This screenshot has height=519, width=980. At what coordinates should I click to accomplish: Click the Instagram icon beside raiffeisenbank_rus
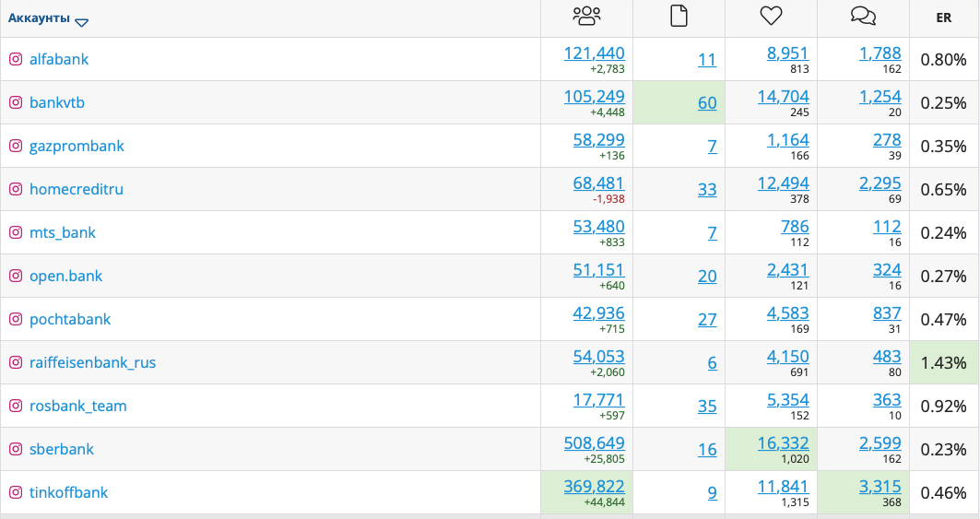[x=16, y=362]
